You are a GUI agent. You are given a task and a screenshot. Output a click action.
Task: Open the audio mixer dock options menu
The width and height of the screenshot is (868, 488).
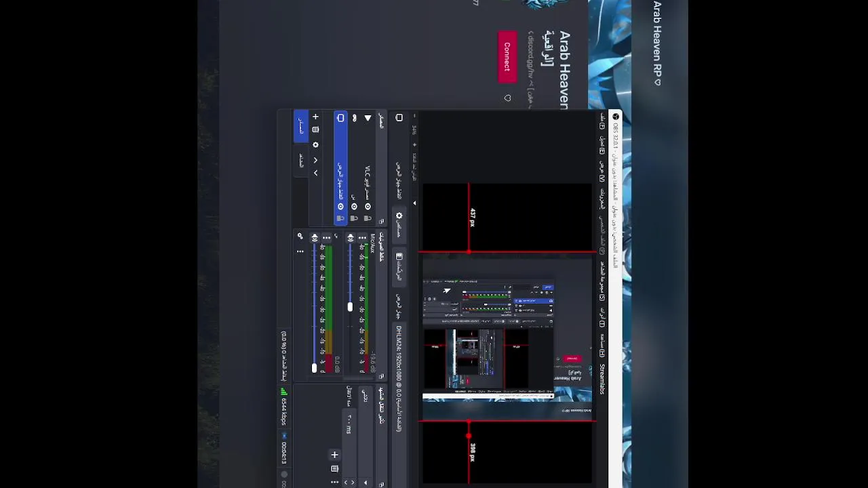[300, 251]
